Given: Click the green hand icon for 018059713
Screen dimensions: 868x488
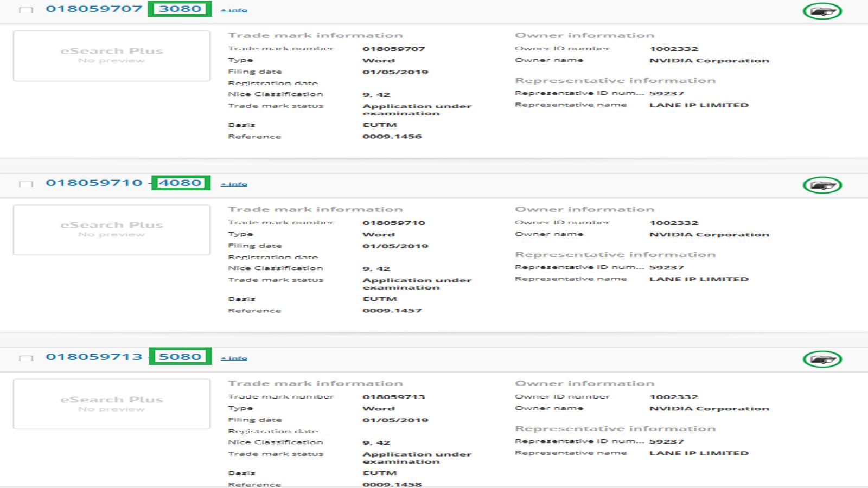Looking at the screenshot, I should click(x=822, y=359).
